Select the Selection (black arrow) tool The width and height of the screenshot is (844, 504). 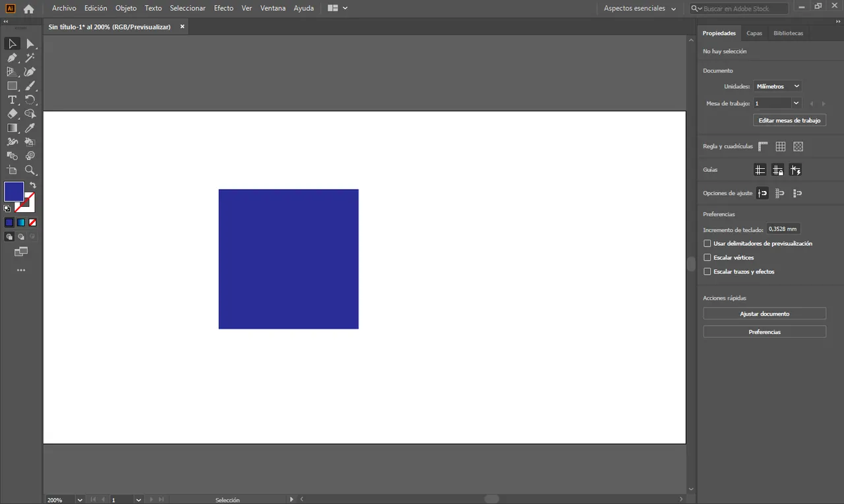click(x=12, y=43)
